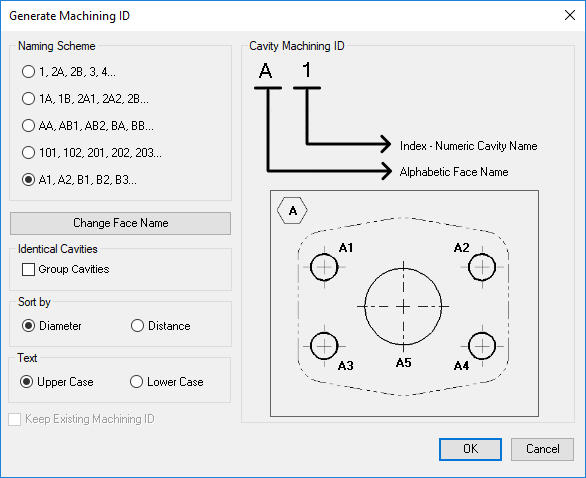This screenshot has width=586, height=478.
Task: Click the Change Face Name button
Action: pyautogui.click(x=120, y=223)
